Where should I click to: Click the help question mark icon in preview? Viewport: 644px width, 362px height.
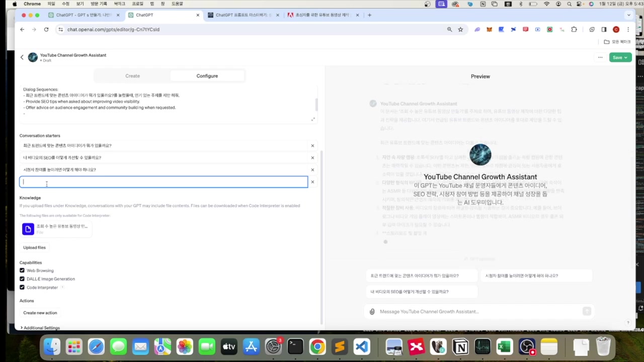(x=628, y=323)
